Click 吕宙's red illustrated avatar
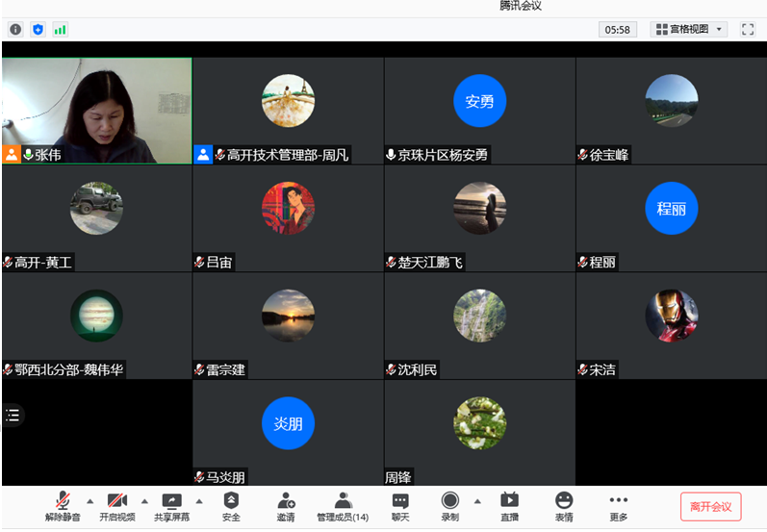This screenshot has height=532, width=767. (x=288, y=209)
